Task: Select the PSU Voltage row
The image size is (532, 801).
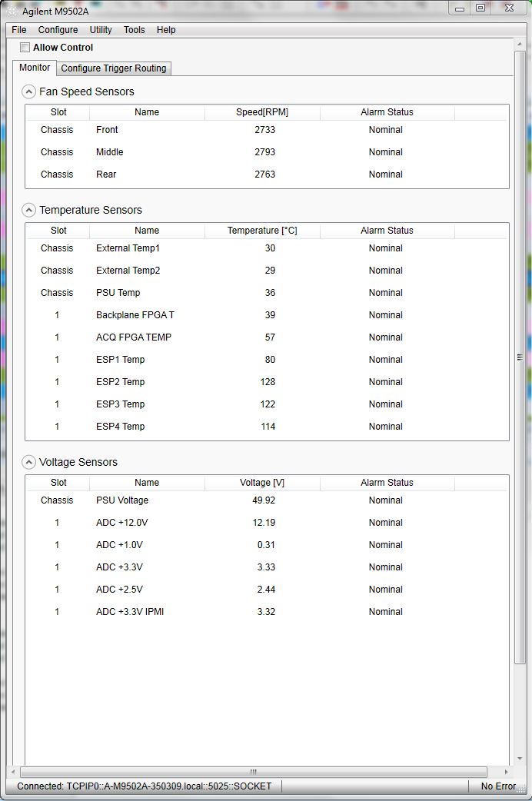Action: tap(122, 500)
